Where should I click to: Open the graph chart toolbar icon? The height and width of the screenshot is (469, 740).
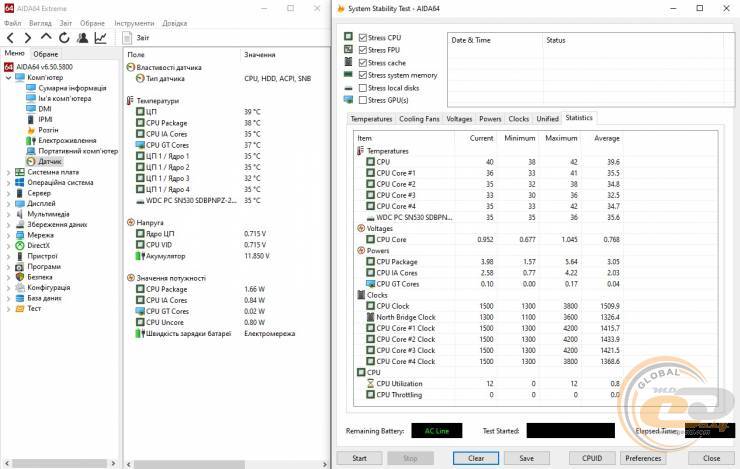pos(101,38)
